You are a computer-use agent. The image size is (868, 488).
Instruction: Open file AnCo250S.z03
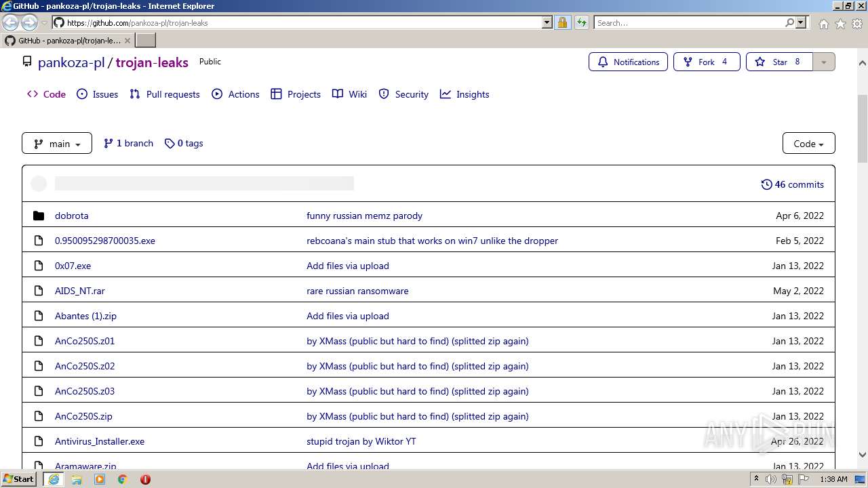(85, 391)
